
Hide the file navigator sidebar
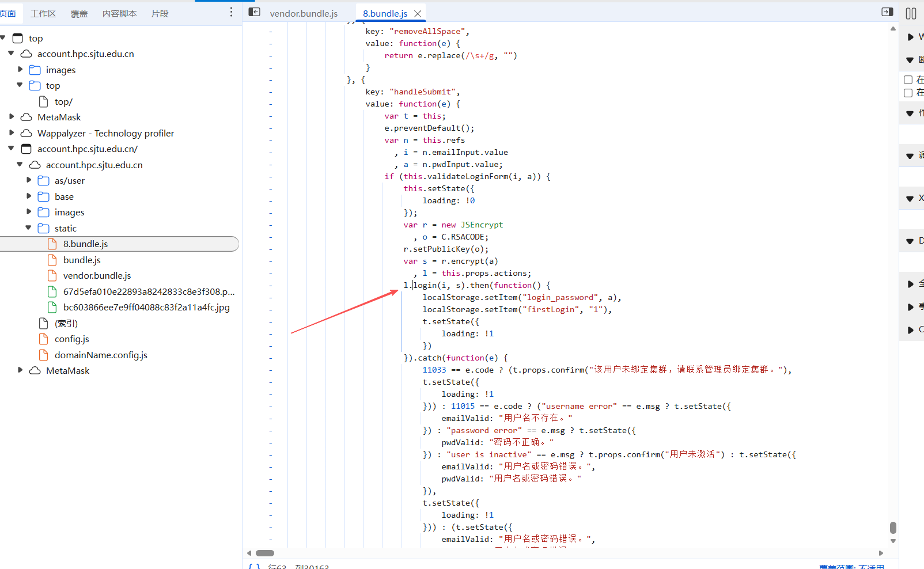(x=254, y=12)
